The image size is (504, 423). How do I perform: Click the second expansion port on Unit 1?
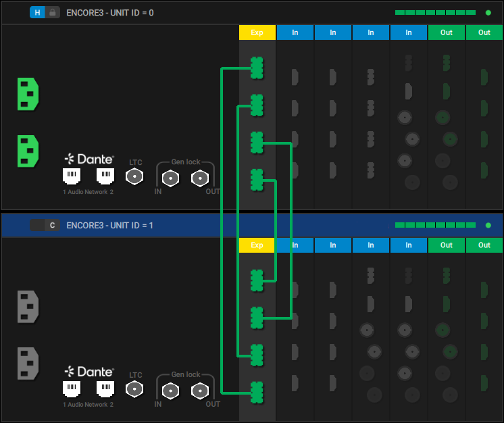click(257, 318)
